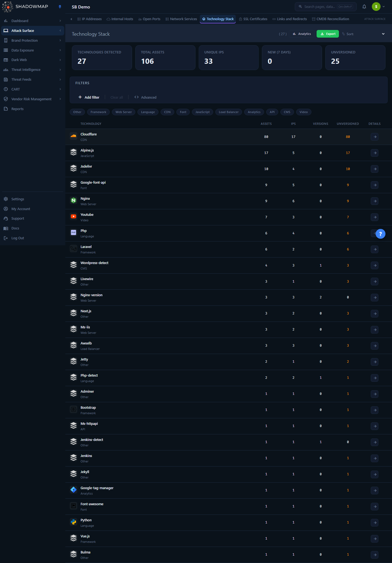392x563 pixels.
Task: Filter by Video category chip
Action: click(304, 112)
